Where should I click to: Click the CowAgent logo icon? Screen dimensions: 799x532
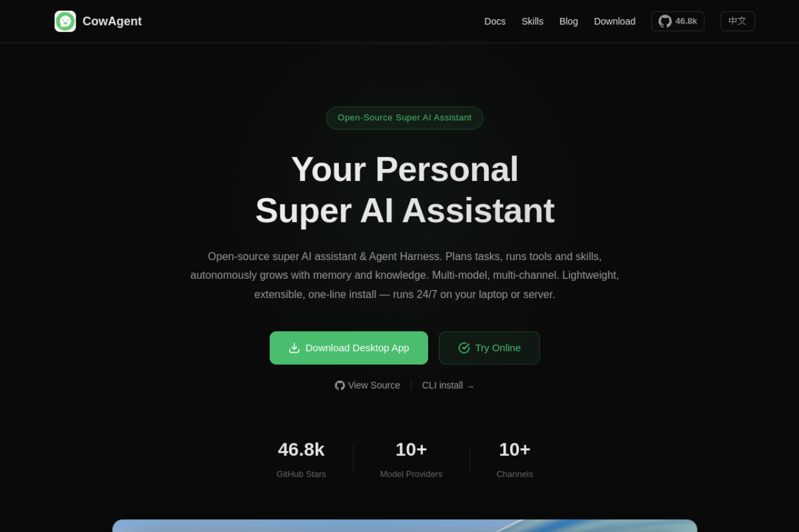pos(65,21)
